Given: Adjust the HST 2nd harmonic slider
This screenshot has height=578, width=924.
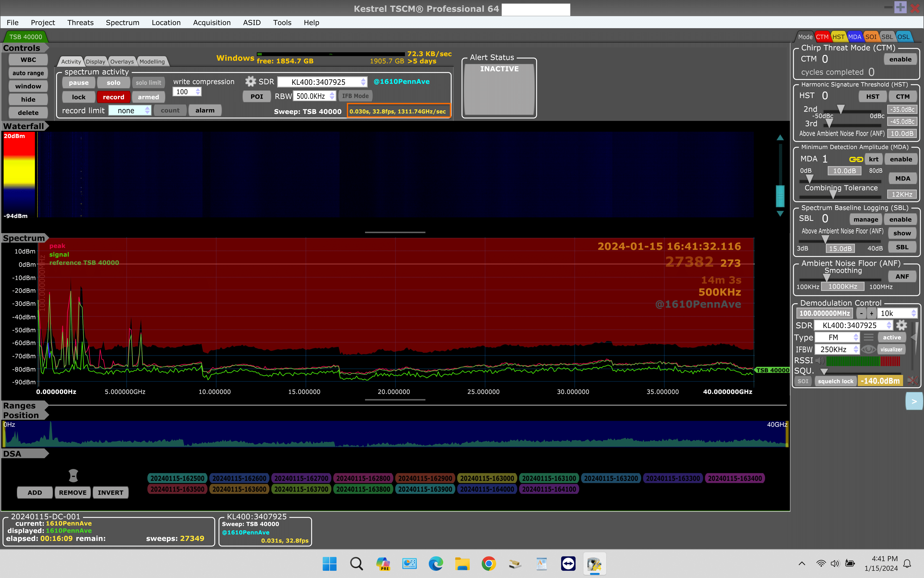Looking at the screenshot, I should pos(840,110).
